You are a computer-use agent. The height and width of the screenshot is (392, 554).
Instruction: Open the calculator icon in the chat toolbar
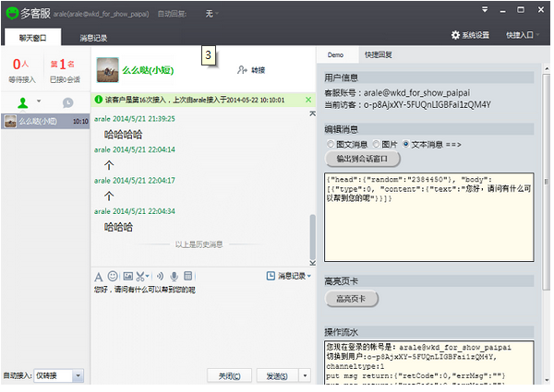(x=187, y=276)
